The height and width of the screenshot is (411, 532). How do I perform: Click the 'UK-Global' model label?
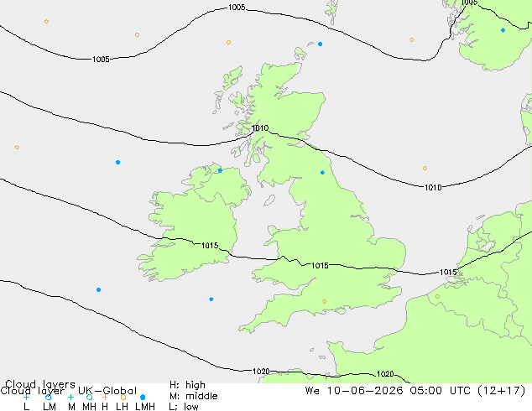[107, 391]
